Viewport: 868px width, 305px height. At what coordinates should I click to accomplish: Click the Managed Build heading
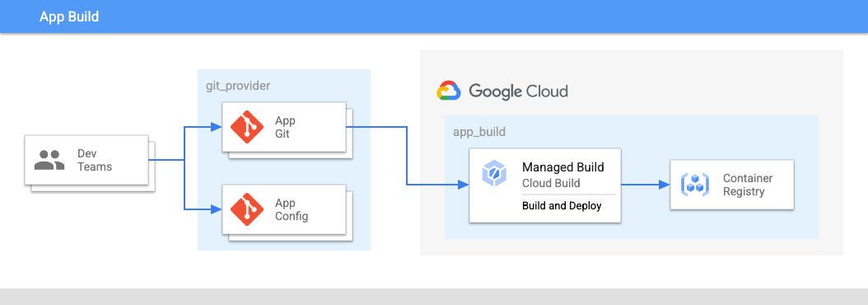click(x=563, y=167)
